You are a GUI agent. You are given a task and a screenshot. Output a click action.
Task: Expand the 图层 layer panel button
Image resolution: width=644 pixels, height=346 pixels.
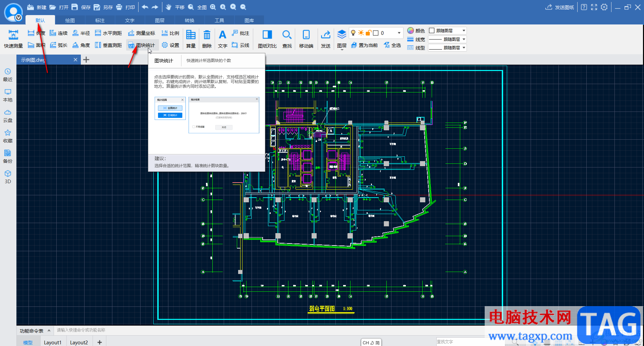(x=342, y=39)
